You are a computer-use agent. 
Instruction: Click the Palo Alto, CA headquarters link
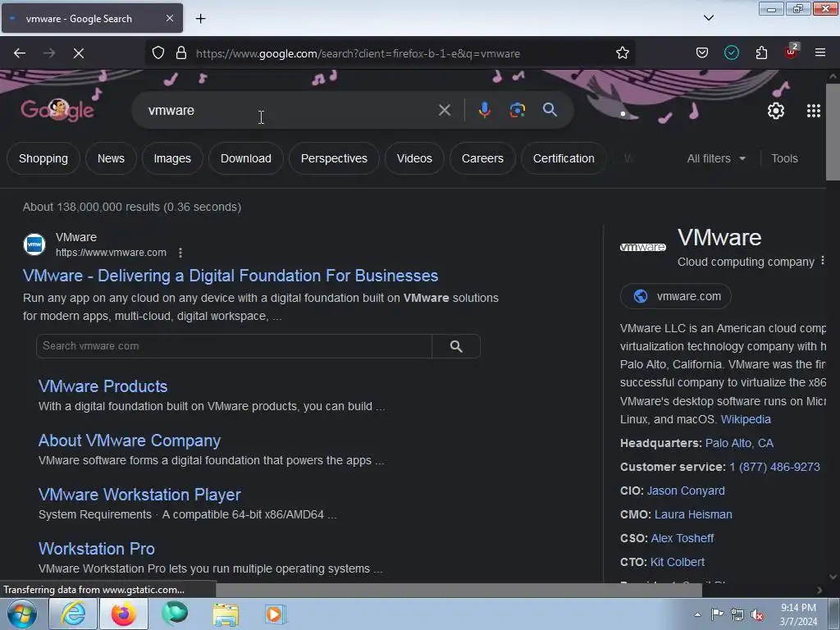pyautogui.click(x=739, y=443)
